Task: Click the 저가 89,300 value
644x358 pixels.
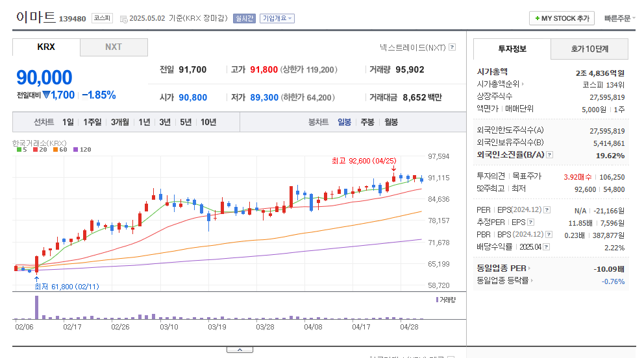Action: pos(264,97)
